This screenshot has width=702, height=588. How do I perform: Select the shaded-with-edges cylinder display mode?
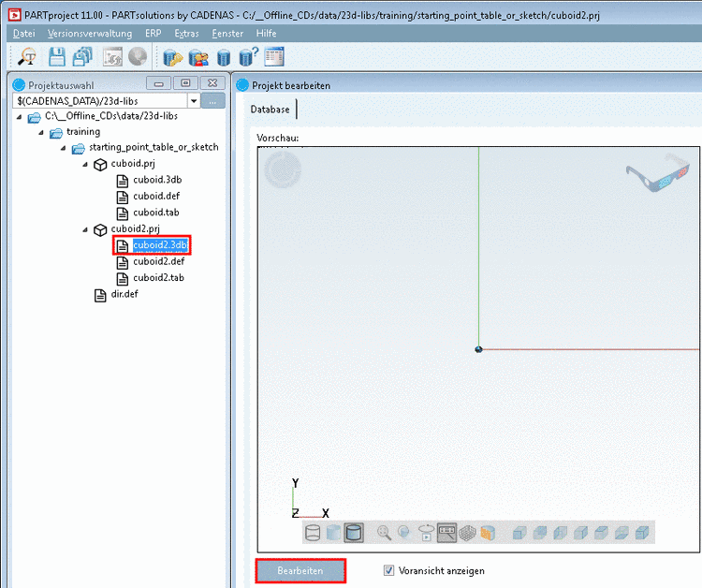(354, 533)
